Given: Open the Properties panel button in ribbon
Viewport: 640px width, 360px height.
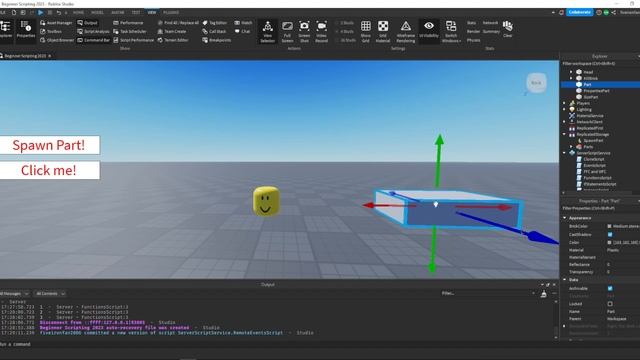Looking at the screenshot, I should [26, 30].
